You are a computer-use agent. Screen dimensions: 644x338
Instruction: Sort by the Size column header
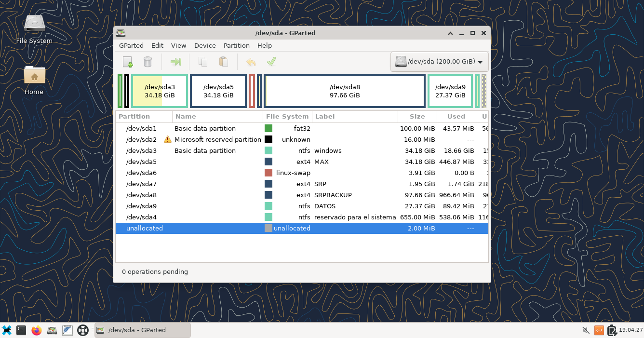pyautogui.click(x=417, y=116)
